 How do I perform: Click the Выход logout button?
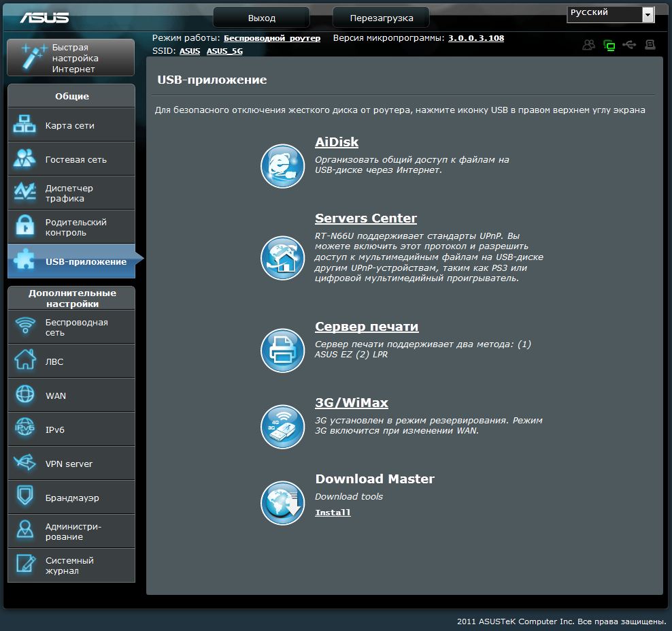point(261,18)
